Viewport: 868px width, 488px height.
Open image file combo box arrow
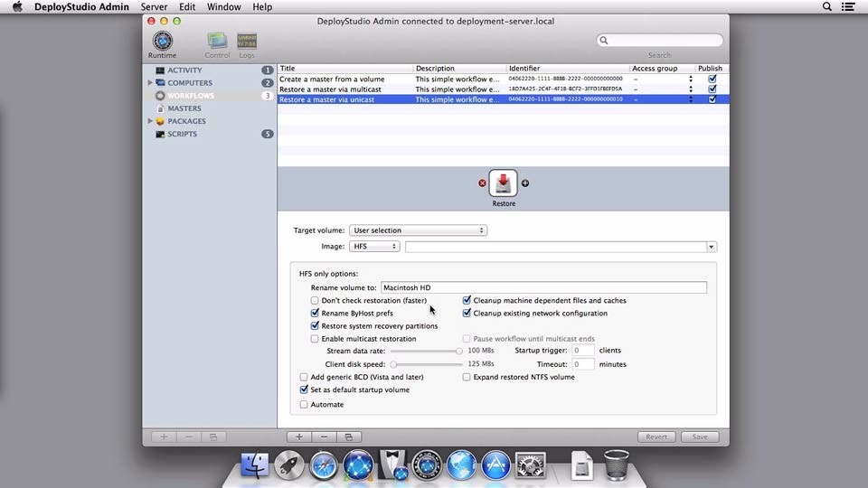[711, 247]
